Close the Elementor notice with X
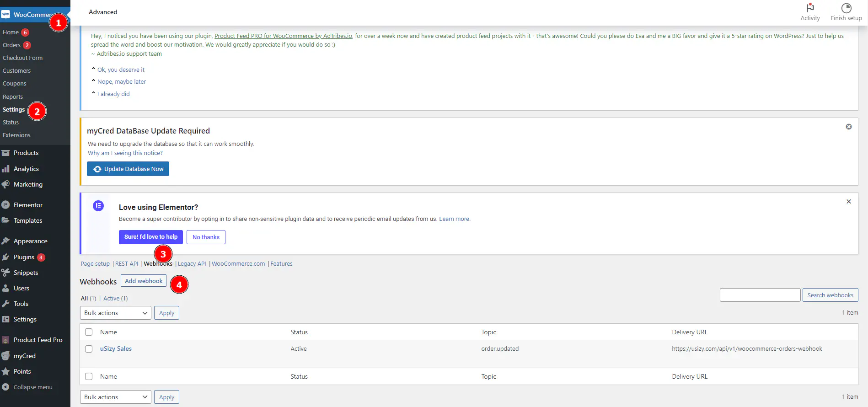The width and height of the screenshot is (868, 407). click(x=848, y=202)
